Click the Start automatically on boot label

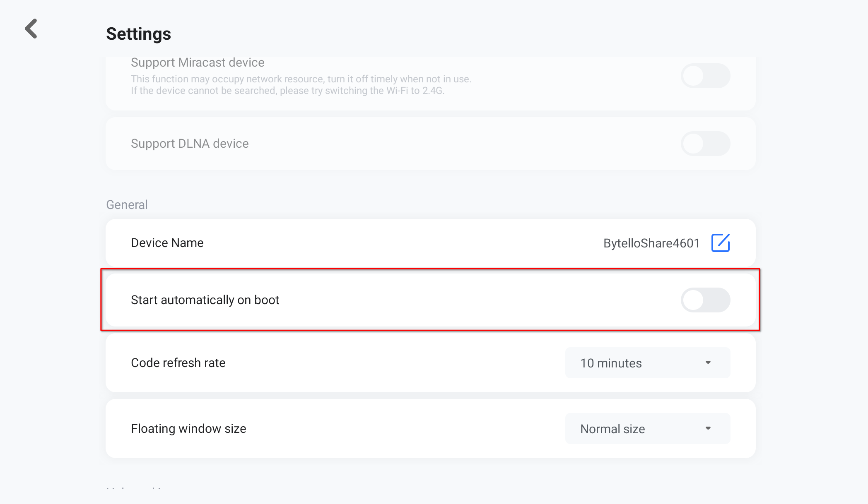coord(205,300)
